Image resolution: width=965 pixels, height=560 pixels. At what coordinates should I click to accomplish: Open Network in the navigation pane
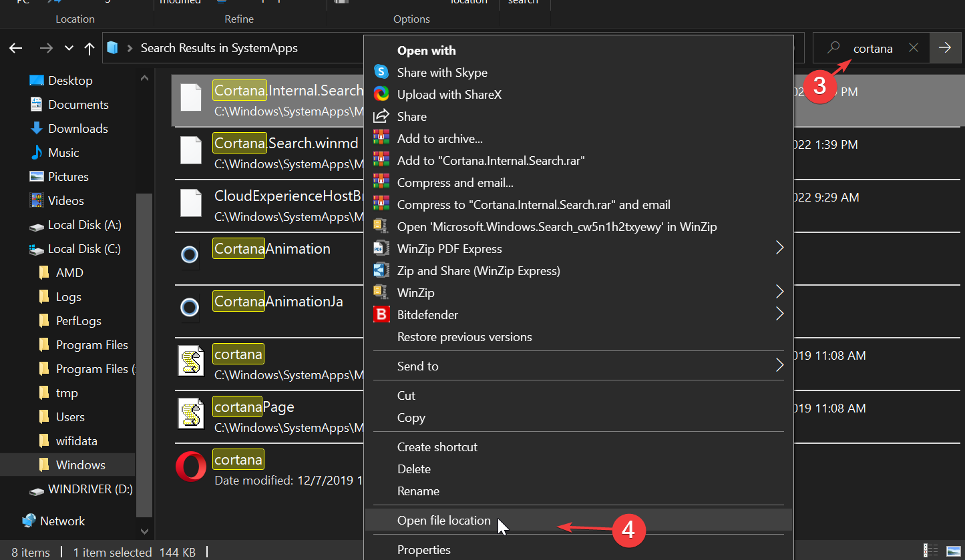coord(63,521)
